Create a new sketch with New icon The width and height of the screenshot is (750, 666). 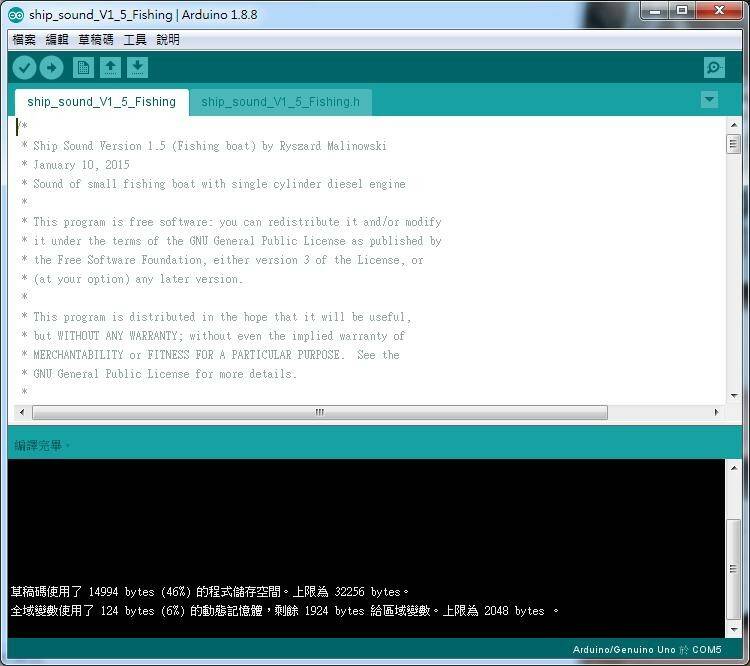coord(84,68)
